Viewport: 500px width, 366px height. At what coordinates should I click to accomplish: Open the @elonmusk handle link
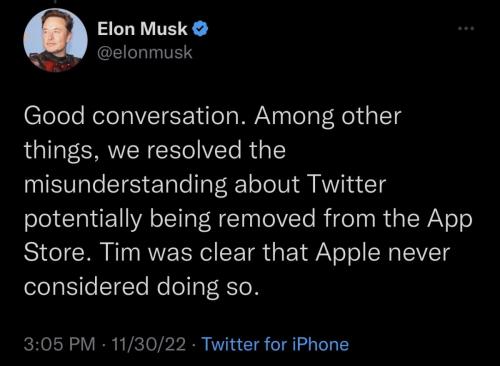pyautogui.click(x=145, y=52)
